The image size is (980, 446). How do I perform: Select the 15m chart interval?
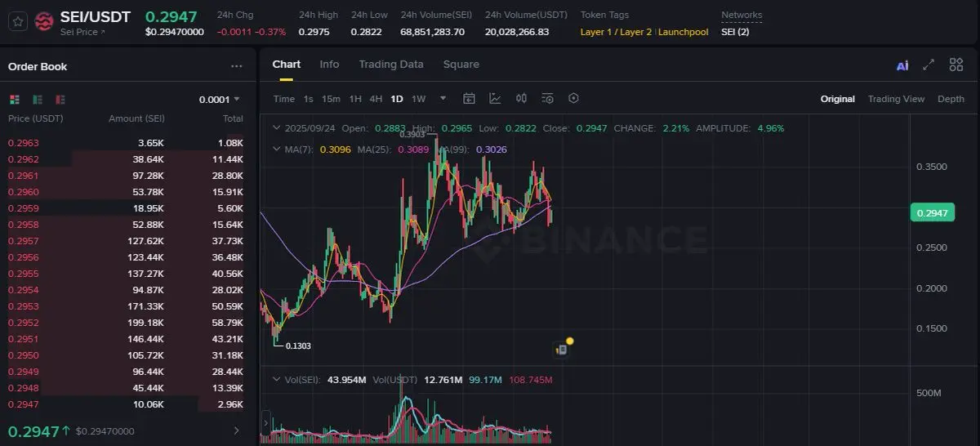coord(331,99)
